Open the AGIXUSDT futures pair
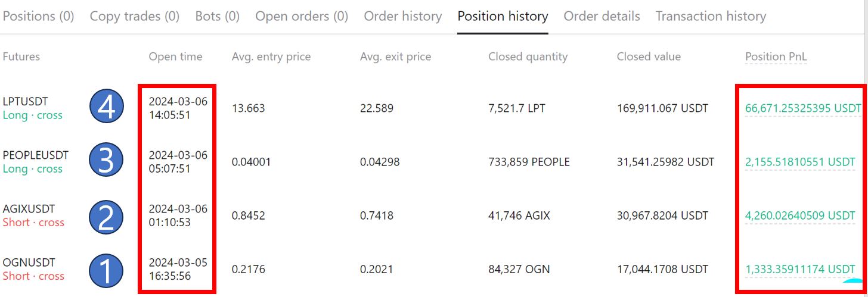The image size is (868, 297). pos(29,209)
